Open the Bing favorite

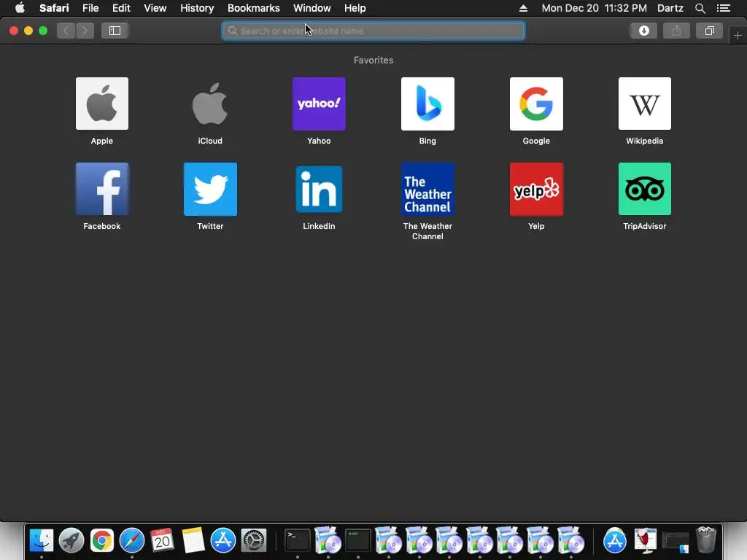click(427, 104)
